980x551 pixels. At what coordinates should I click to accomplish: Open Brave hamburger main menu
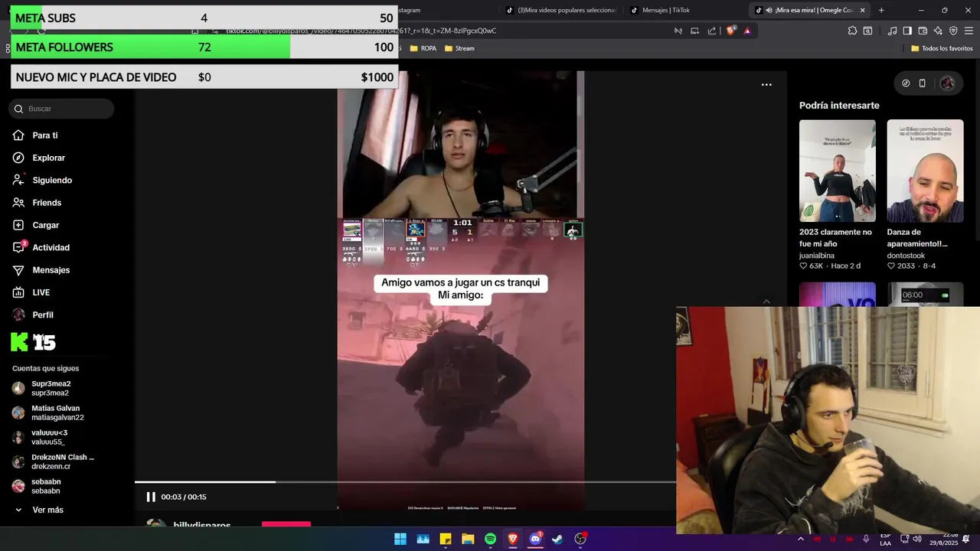click(969, 31)
